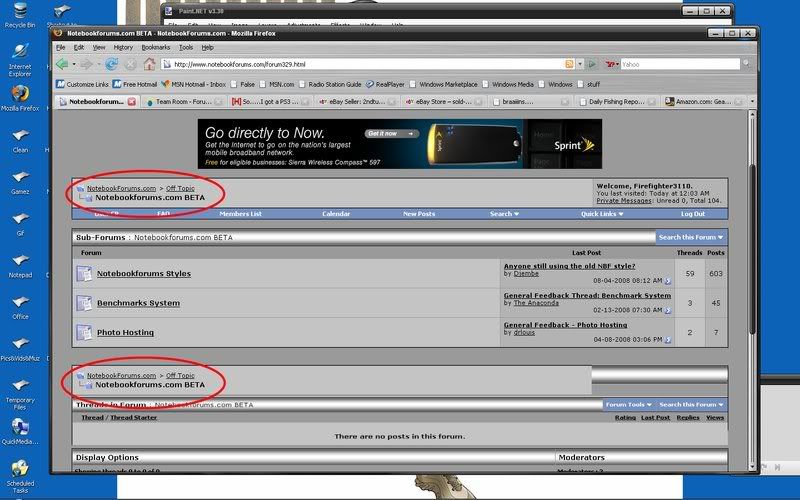Open Recycle Bin desktop icon
The height and width of the screenshot is (500, 800).
[x=20, y=15]
